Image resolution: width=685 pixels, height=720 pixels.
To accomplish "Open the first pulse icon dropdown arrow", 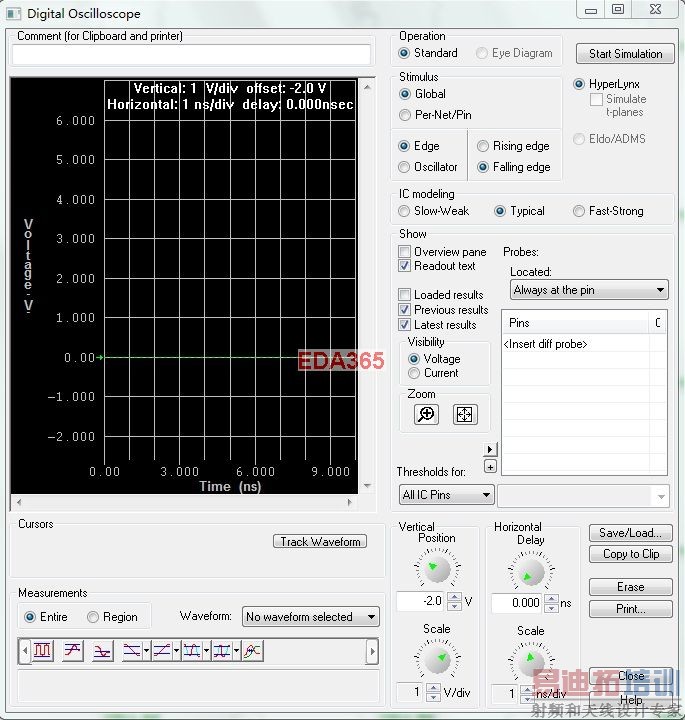I will click(206, 650).
